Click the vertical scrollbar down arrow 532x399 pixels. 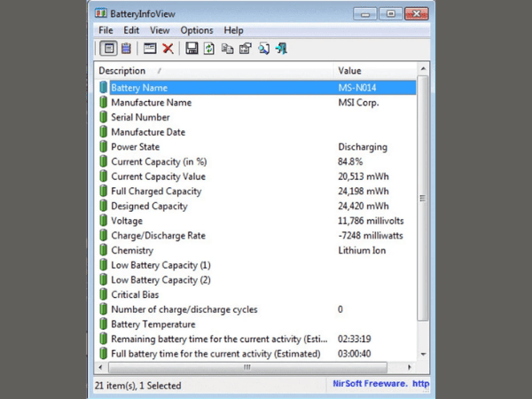click(x=423, y=354)
